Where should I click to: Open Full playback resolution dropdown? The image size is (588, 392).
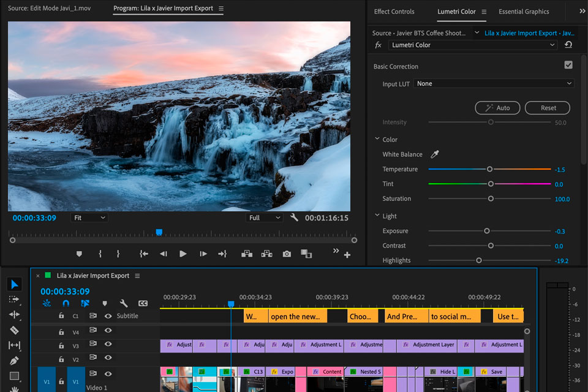[x=264, y=217]
